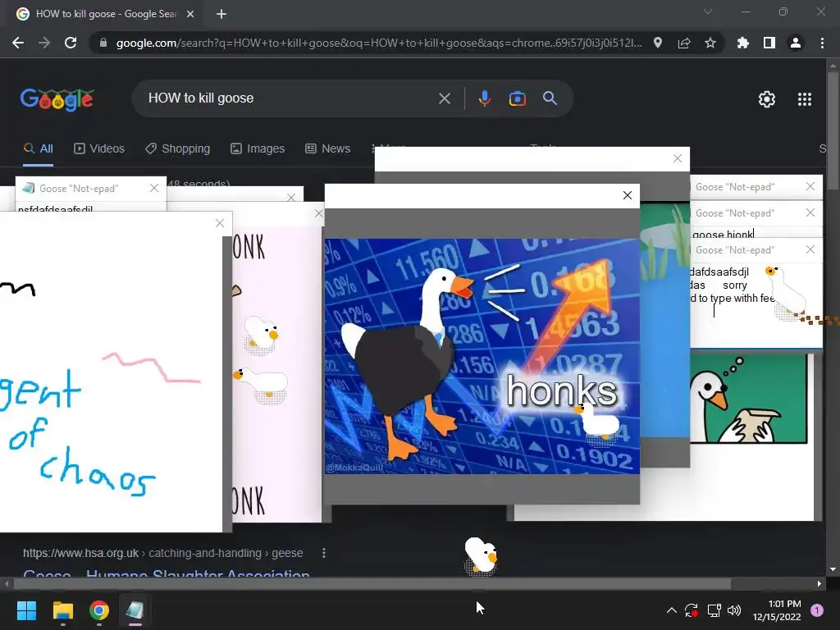This screenshot has height=630, width=840.
Task: Select the All results tab
Action: 39,149
